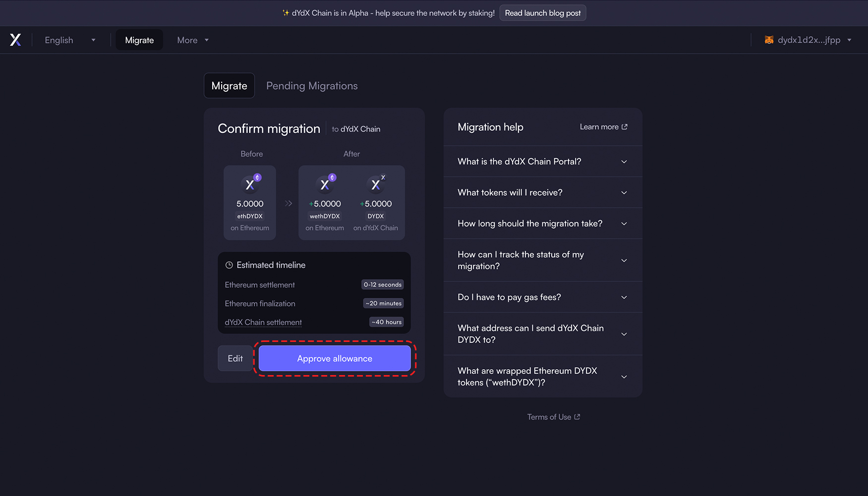Image resolution: width=868 pixels, height=496 pixels.
Task: Click the ethDYDX token icon
Action: click(x=250, y=183)
